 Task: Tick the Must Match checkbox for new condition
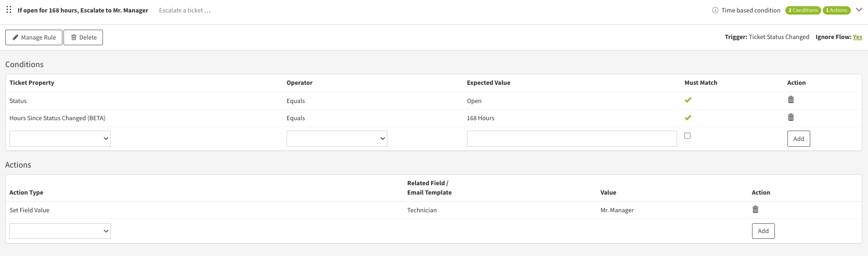point(688,136)
